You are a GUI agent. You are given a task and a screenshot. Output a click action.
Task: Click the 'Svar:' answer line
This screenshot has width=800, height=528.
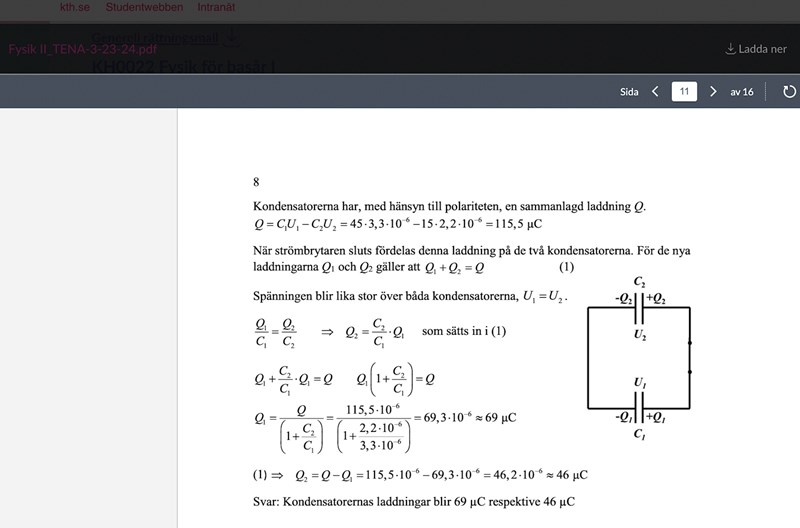point(414,499)
